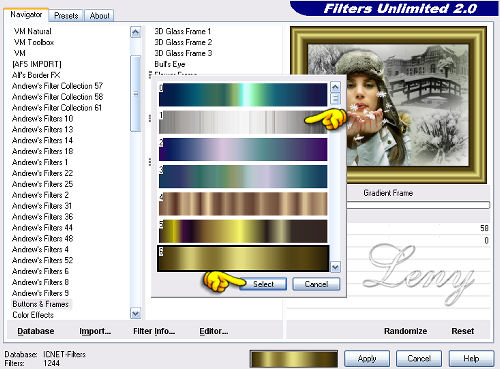Click the gradient list scroll-down arrow
The image size is (500, 369).
pyautogui.click(x=335, y=267)
